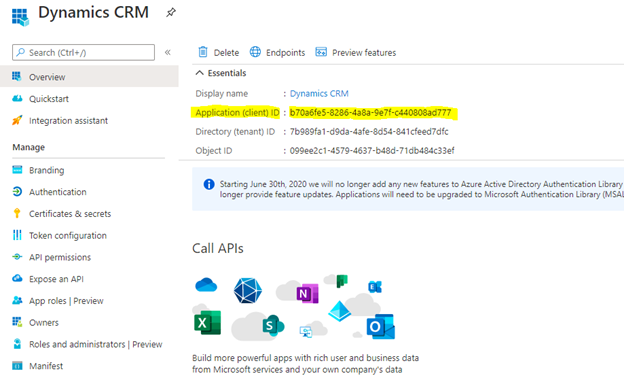
Task: Focus the Search (Ctrl+/) field
Action: (x=84, y=53)
